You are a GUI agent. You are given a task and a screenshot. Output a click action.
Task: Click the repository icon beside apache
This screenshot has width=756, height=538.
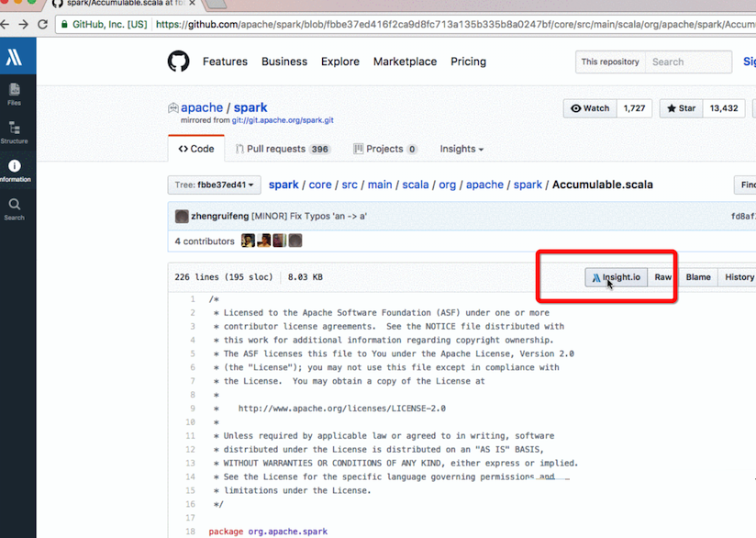(x=173, y=108)
